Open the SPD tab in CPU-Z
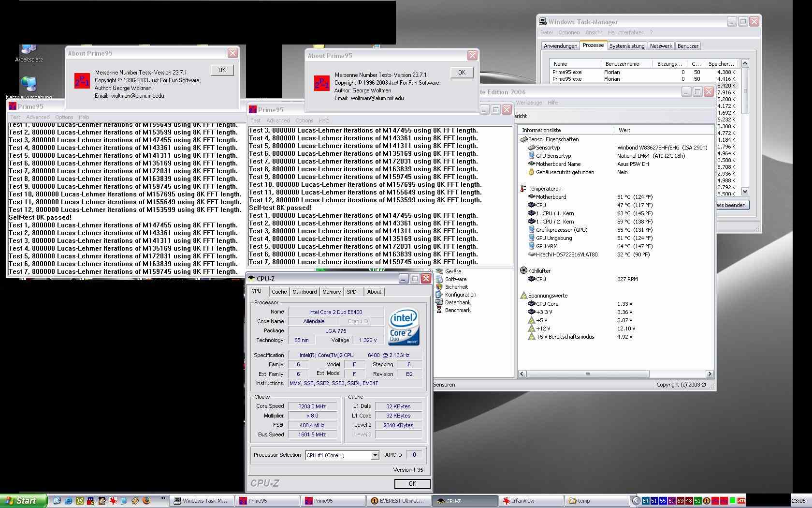The image size is (812, 508). point(351,292)
